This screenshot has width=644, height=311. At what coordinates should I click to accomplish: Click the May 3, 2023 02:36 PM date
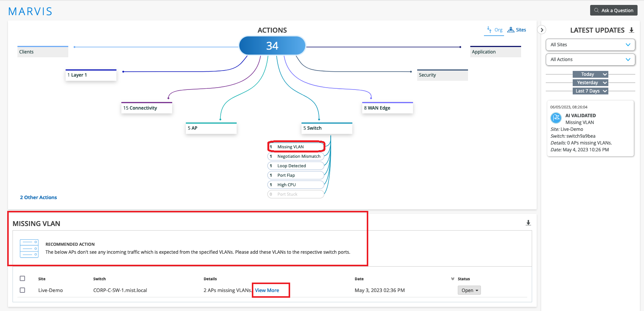click(x=380, y=290)
